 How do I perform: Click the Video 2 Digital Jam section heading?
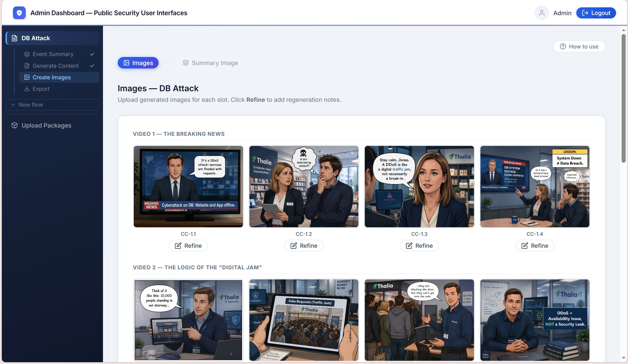(197, 267)
